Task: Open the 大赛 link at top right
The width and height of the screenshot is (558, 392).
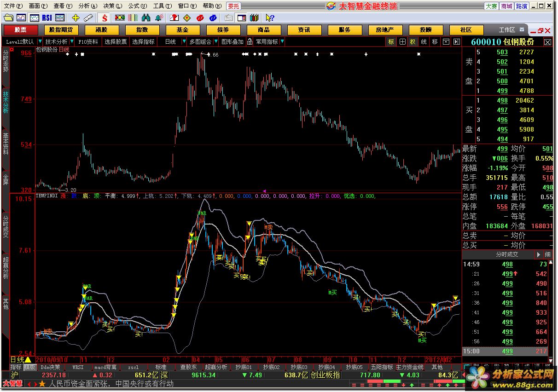Action: point(491,6)
